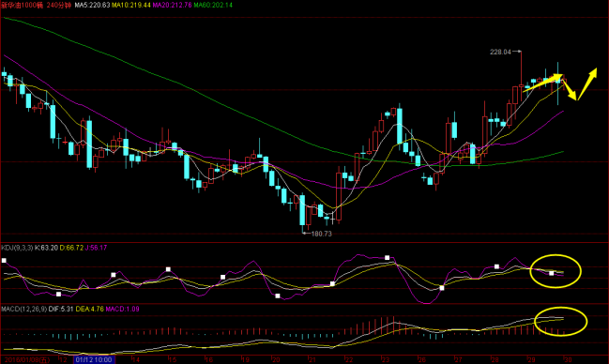Image resolution: width=609 pixels, height=364 pixels.
Task: Click the highlighted 01/12 10:00 time marker
Action: click(94, 359)
